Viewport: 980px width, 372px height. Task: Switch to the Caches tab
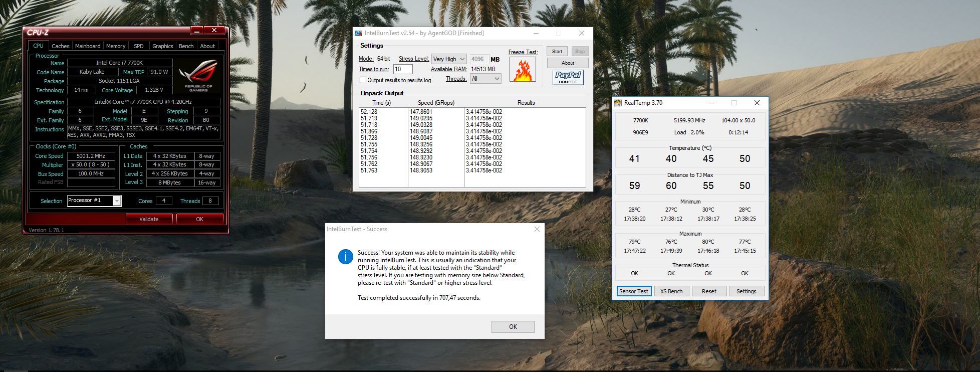coord(61,46)
